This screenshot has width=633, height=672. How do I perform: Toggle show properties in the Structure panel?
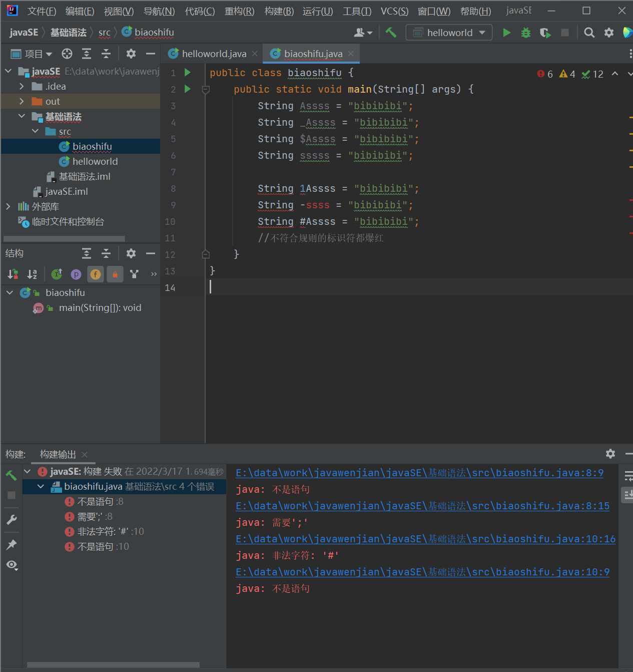[x=76, y=274]
